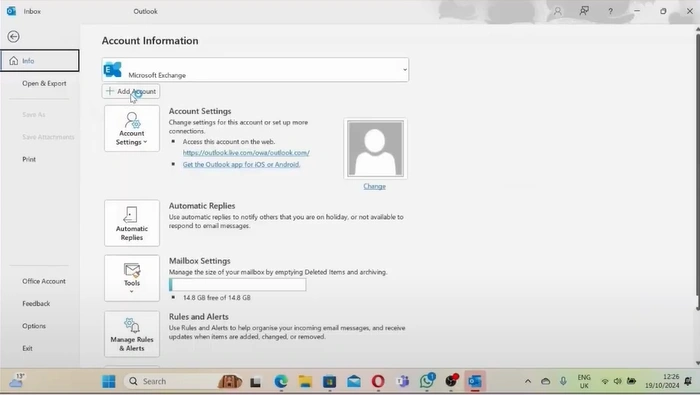Click Exit in the sidebar

27,348
